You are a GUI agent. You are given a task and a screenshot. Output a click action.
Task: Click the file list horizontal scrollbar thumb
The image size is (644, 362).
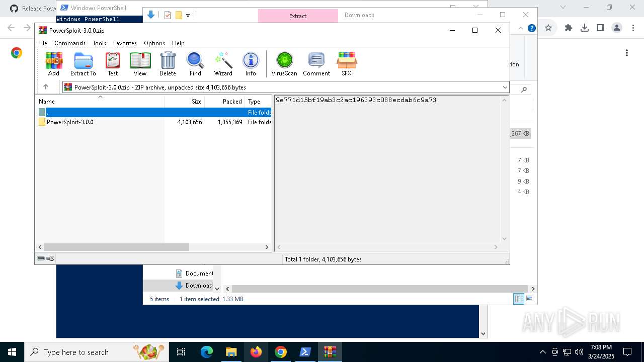(117, 247)
